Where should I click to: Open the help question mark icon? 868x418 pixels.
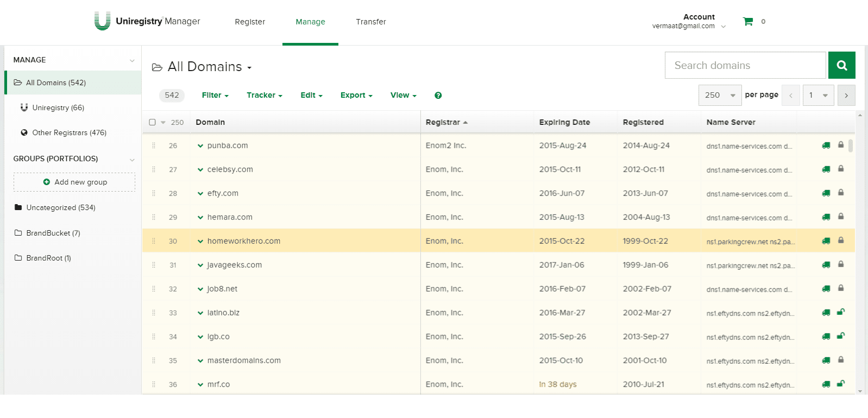(438, 96)
